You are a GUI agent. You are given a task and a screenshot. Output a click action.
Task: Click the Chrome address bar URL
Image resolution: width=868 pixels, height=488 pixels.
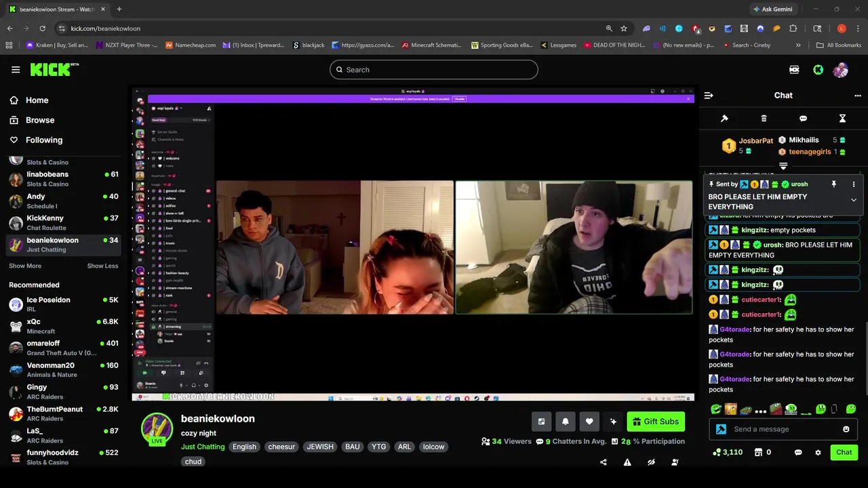click(x=105, y=28)
